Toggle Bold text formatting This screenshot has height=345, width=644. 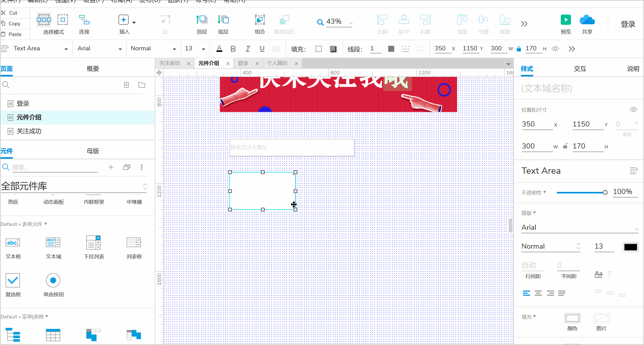233,49
